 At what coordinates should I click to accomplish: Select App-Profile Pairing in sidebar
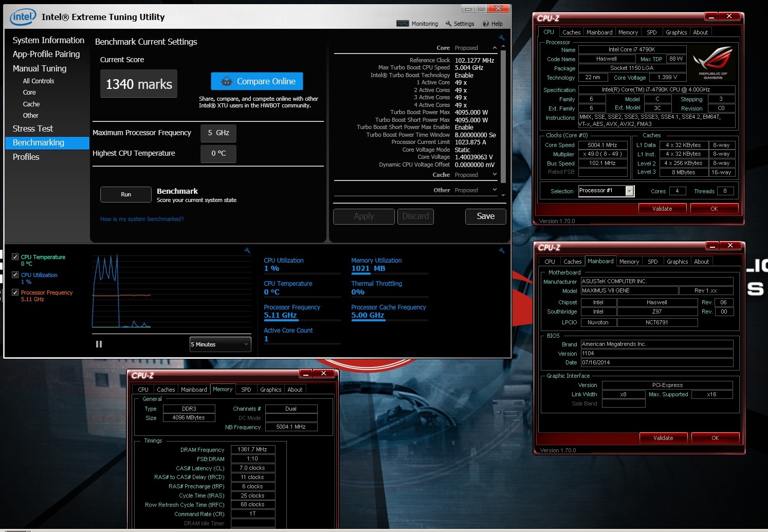point(46,54)
